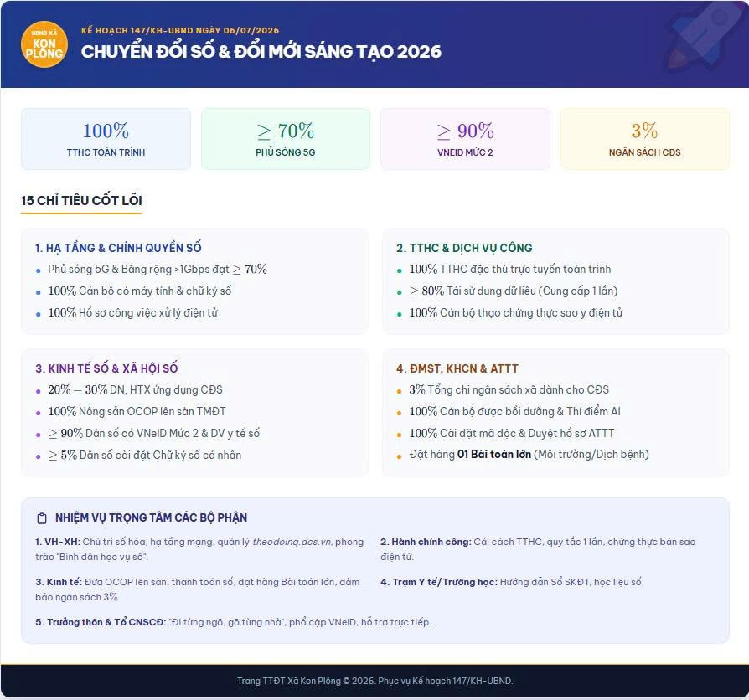
Task: Select the ≥70% Phủ sóng 5G card
Action: pyautogui.click(x=285, y=139)
